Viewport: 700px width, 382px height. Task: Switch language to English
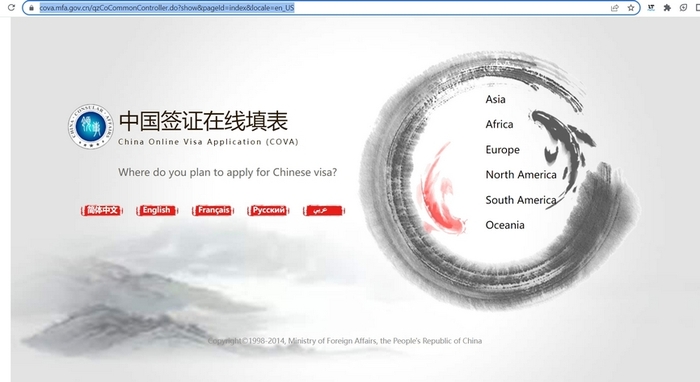[x=157, y=210]
